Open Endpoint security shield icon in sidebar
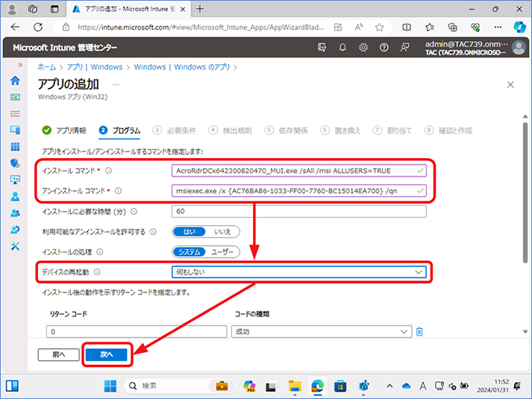The width and height of the screenshot is (532, 399). (15, 163)
